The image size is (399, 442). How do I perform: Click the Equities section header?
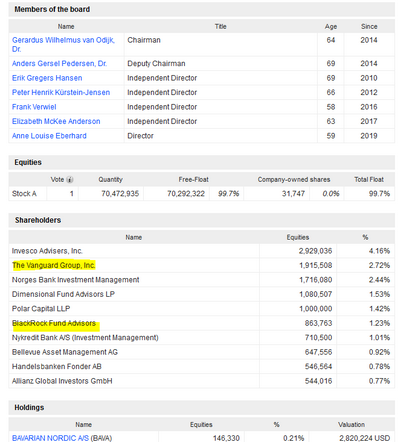click(28, 162)
